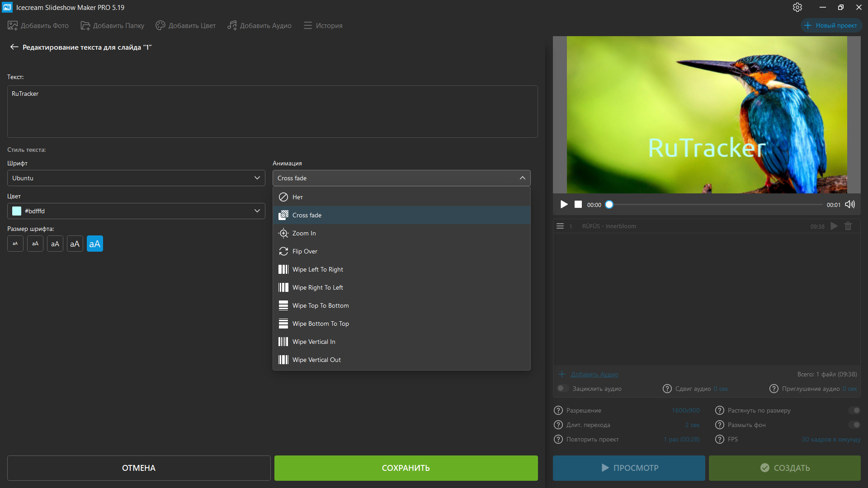Image resolution: width=868 pixels, height=488 pixels.
Task: Delete the RÜFÜS - Innerbloom audio track
Action: tap(848, 226)
